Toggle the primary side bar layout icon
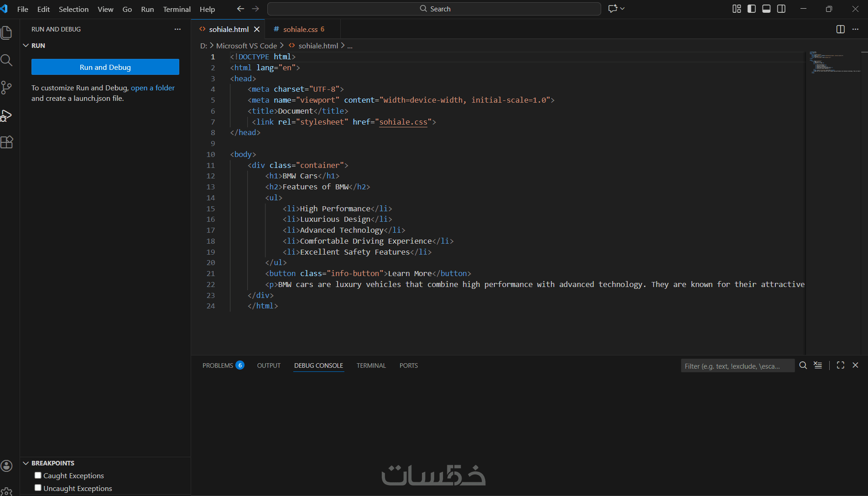Image resolution: width=868 pixels, height=496 pixels. pos(752,9)
